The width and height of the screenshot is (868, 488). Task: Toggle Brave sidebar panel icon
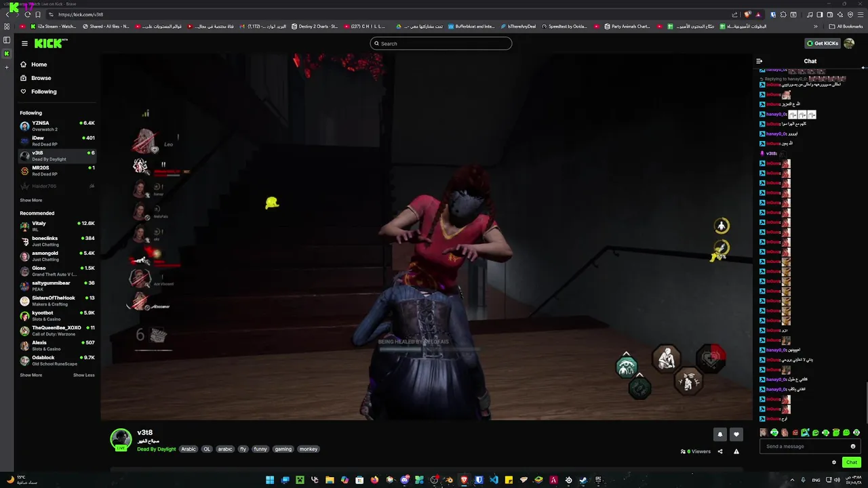pos(820,14)
